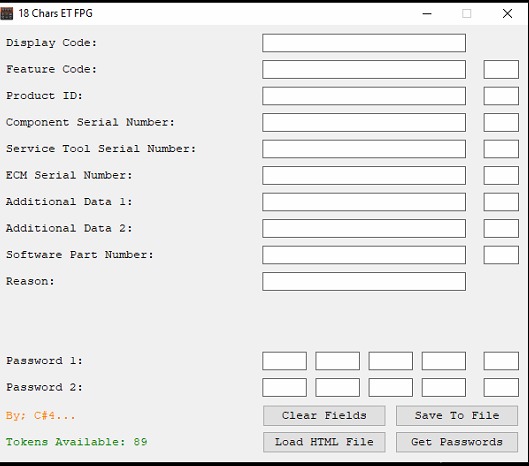The width and height of the screenshot is (529, 466).
Task: Click the second Password 2 segment box
Action: tap(337, 387)
